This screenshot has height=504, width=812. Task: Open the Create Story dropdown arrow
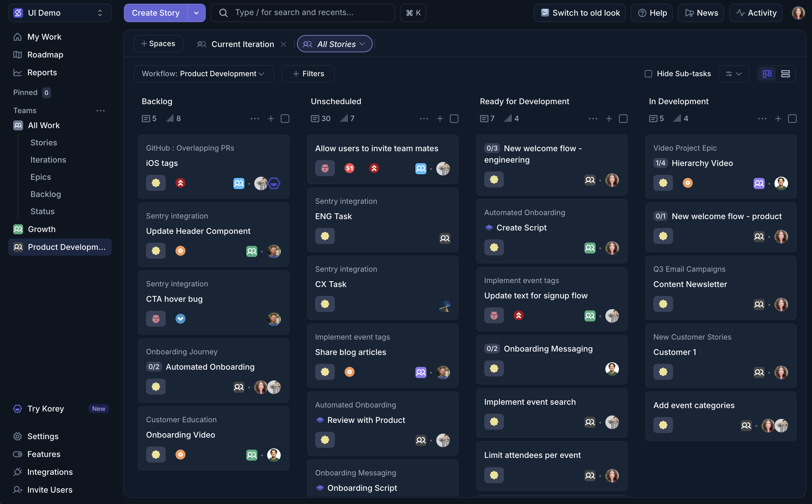(x=196, y=13)
